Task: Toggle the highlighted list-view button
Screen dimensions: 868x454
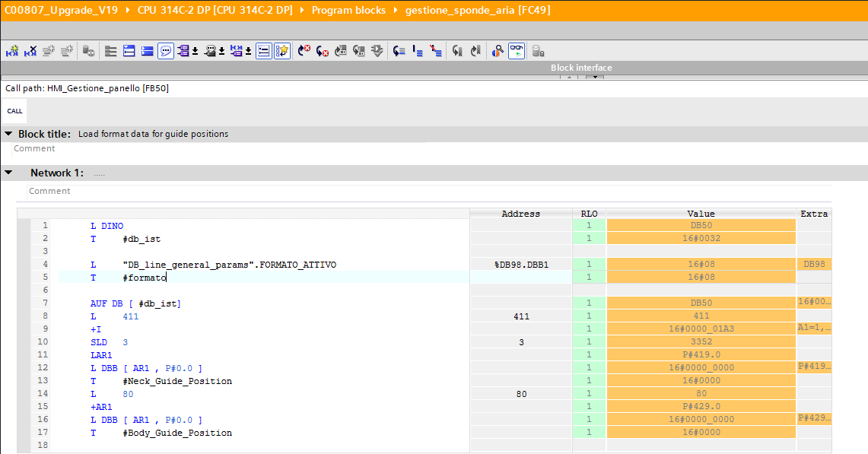Action: [x=264, y=51]
